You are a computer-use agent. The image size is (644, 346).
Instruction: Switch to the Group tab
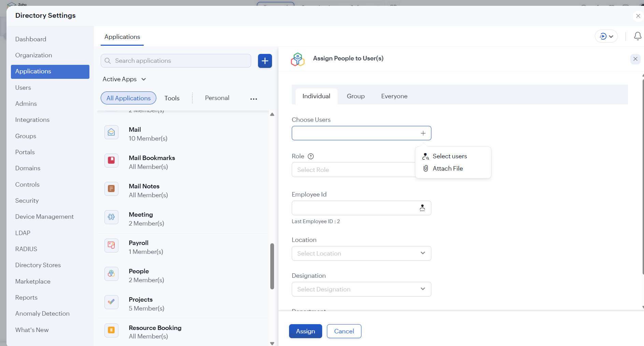pos(356,96)
